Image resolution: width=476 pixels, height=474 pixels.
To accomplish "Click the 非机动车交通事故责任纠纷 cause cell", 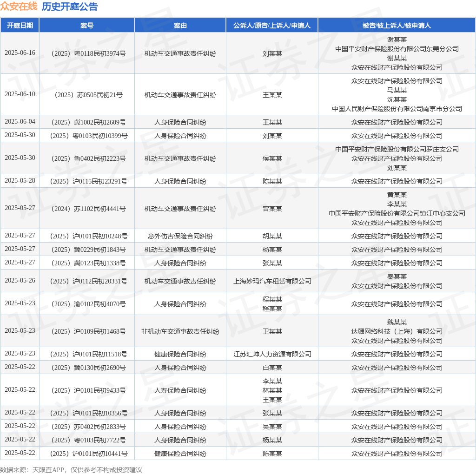I will [x=180, y=331].
